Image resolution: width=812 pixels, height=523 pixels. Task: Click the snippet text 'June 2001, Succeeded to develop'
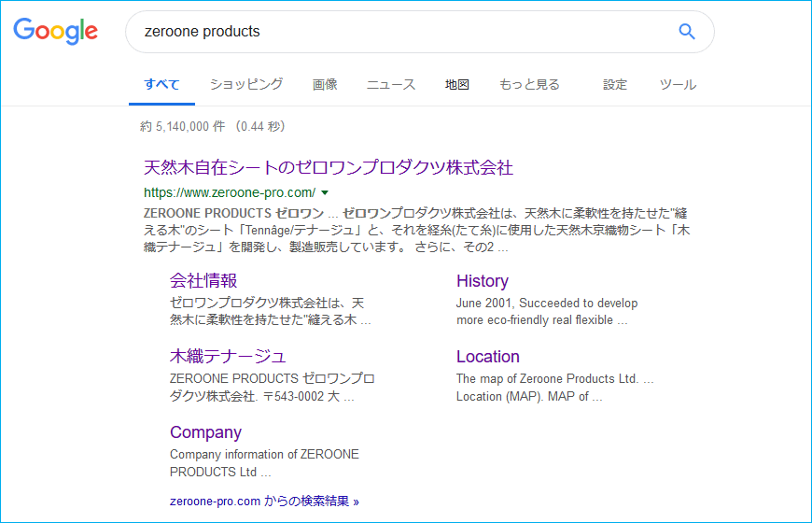point(547,304)
